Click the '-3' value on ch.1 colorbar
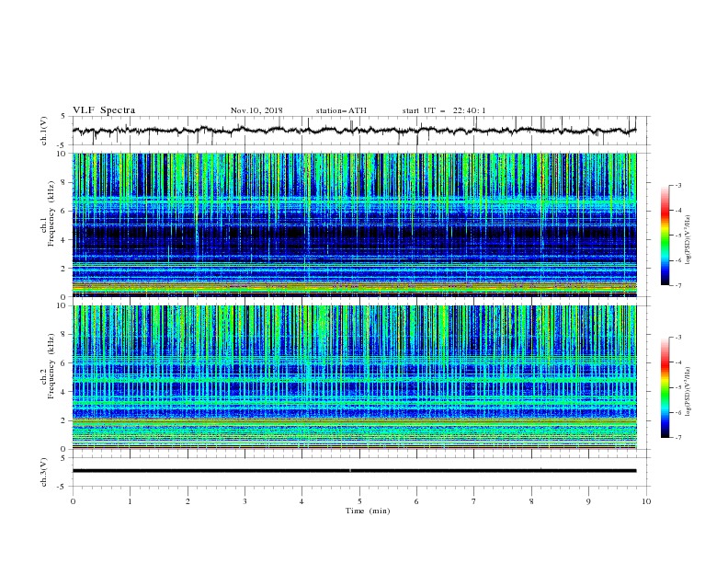 (x=677, y=186)
